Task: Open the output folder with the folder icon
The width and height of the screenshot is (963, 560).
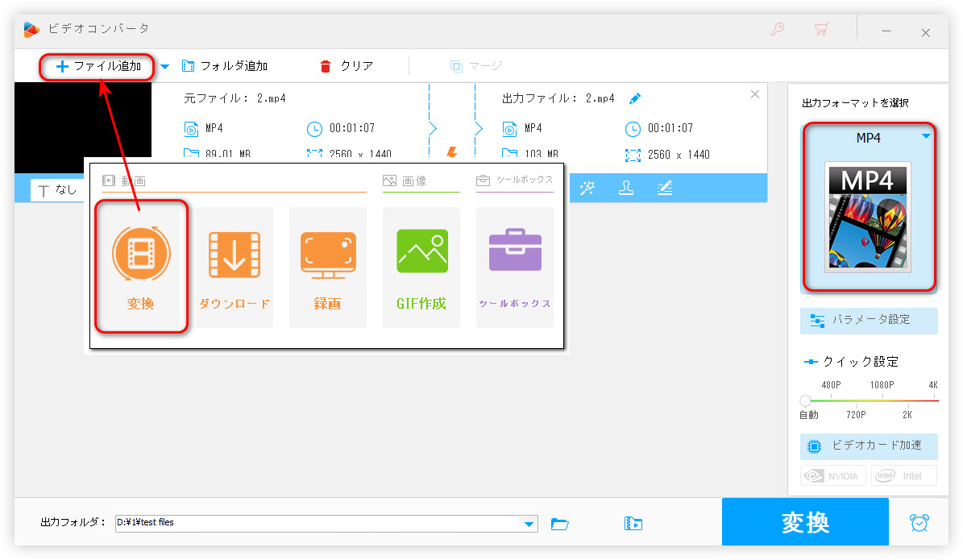Action: point(560,524)
